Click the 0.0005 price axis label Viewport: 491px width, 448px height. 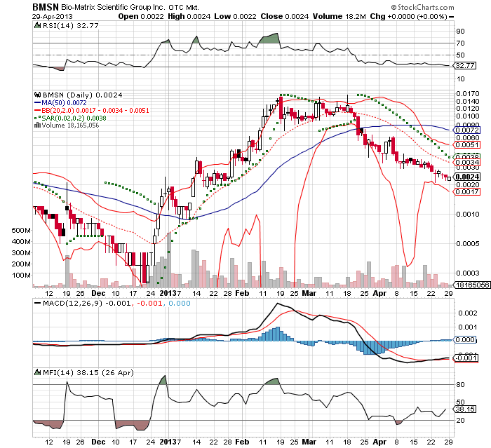(x=468, y=243)
